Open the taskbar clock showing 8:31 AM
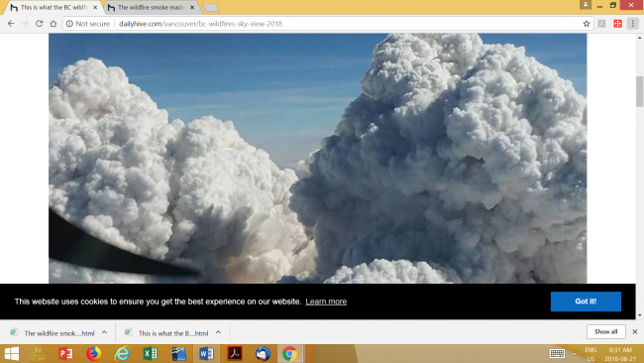Screen dimensions: 644x363 pyautogui.click(x=620, y=354)
